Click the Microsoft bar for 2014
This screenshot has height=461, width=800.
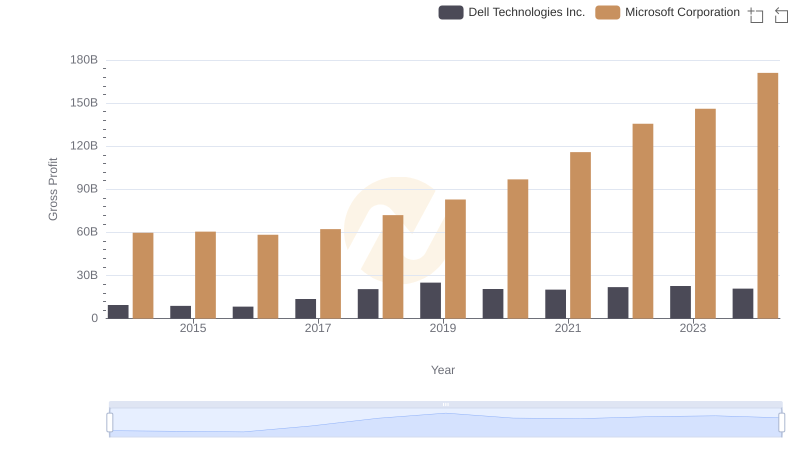(143, 275)
